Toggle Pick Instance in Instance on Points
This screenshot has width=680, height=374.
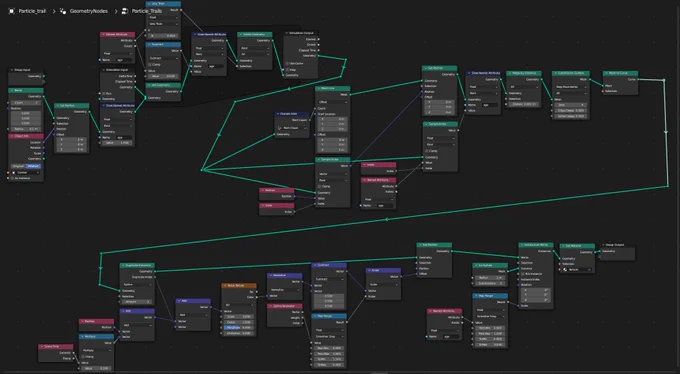tap(522, 274)
